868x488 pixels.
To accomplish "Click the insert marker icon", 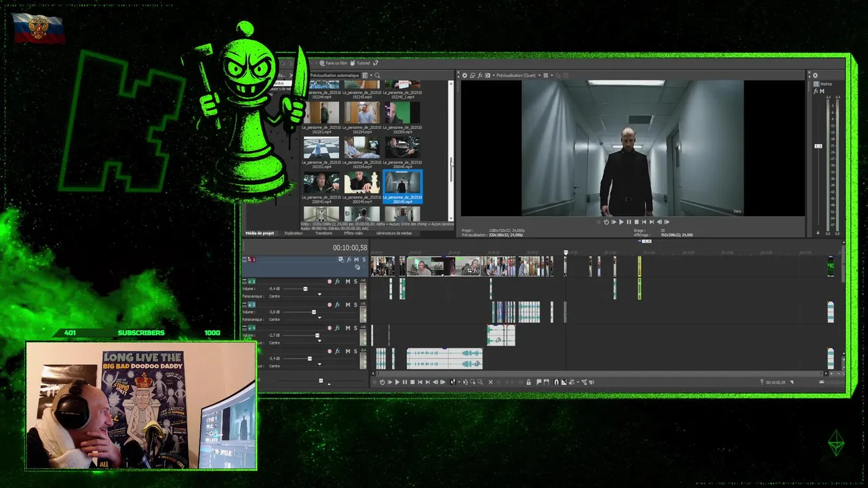I will click(x=539, y=382).
